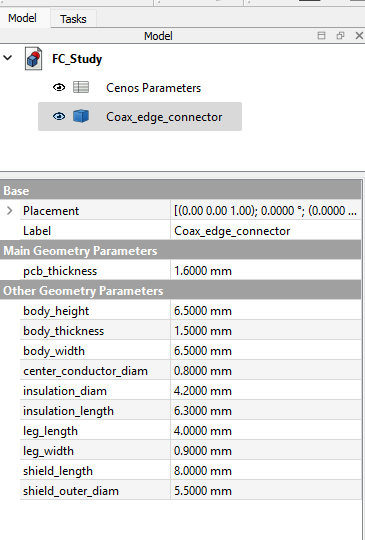Click the shield_outer_diam value field

point(265,491)
